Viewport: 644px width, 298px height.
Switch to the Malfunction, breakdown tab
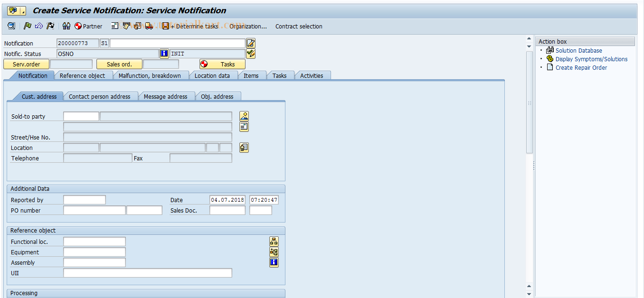click(x=151, y=75)
